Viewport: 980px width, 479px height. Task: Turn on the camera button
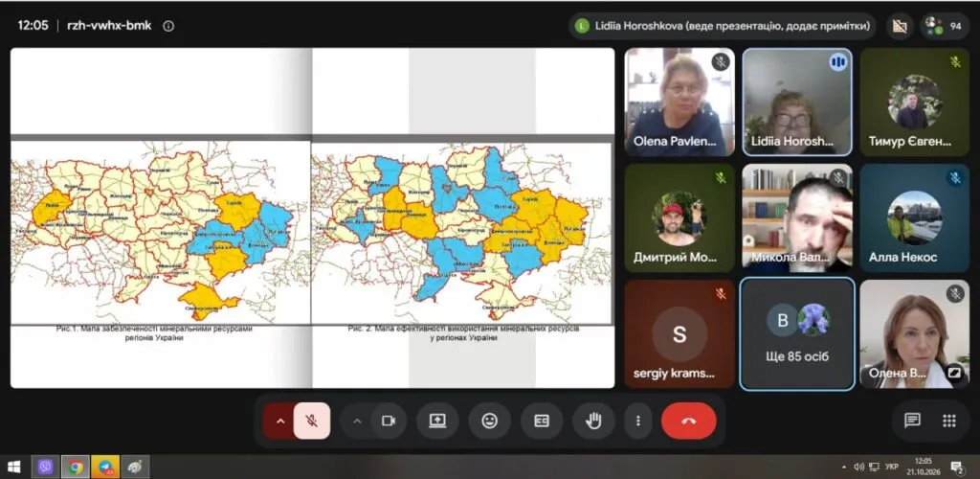(389, 421)
